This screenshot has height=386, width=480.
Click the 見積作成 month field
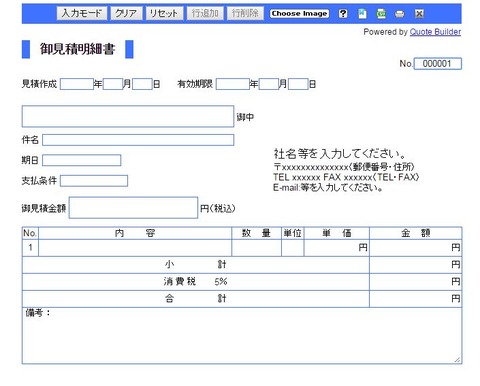click(113, 84)
